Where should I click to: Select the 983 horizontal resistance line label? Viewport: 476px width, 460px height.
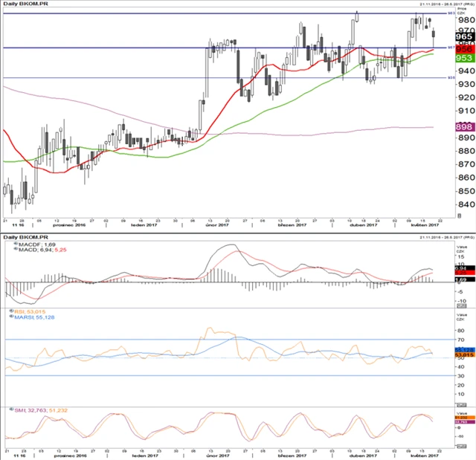point(451,13)
